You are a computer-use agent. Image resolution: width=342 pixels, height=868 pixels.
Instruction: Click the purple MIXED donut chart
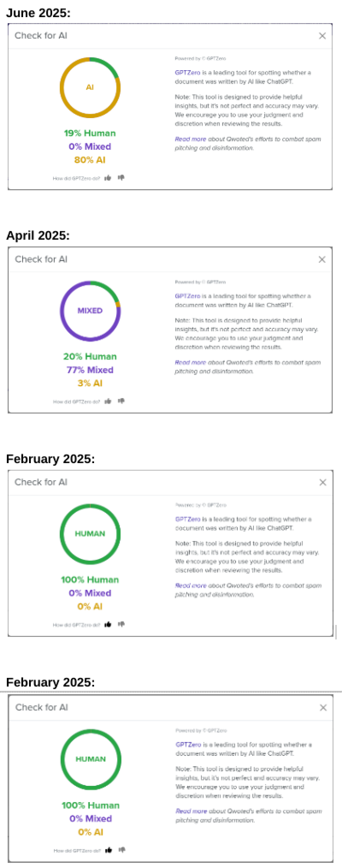point(90,311)
